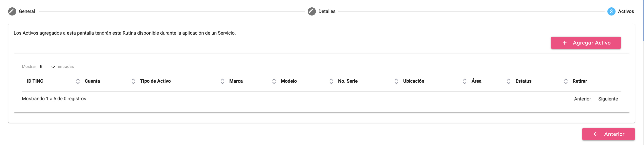
Task: Sort table by Modelo column arrows
Action: [331, 81]
